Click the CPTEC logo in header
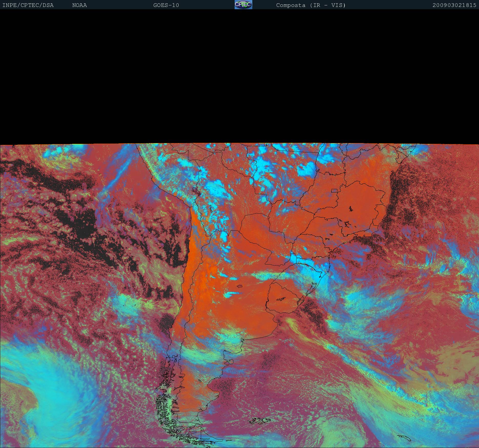 point(243,5)
